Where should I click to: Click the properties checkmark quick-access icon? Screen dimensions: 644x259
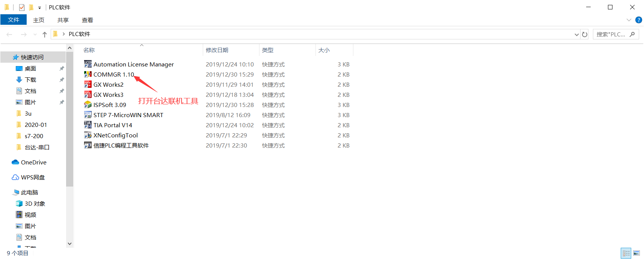pos(22,7)
